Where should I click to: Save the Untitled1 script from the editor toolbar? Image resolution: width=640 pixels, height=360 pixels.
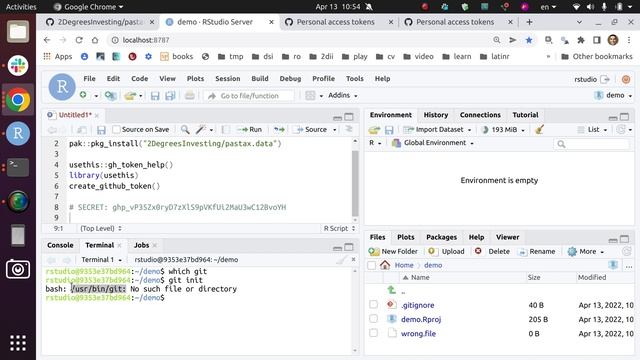click(x=101, y=130)
